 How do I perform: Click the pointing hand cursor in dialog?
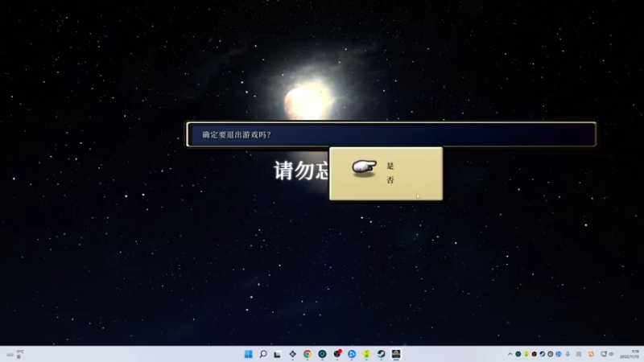coord(365,168)
